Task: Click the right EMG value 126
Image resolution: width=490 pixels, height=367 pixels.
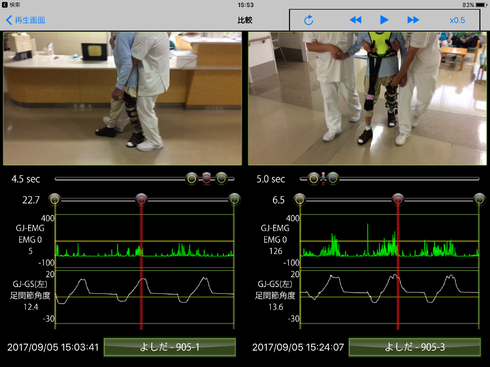Action: coord(276,251)
